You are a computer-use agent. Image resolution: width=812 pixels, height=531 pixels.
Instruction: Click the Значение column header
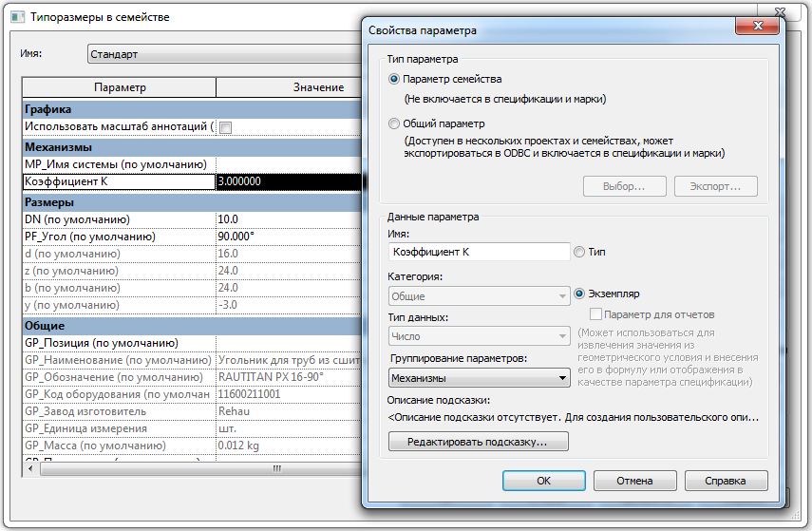[x=289, y=87]
